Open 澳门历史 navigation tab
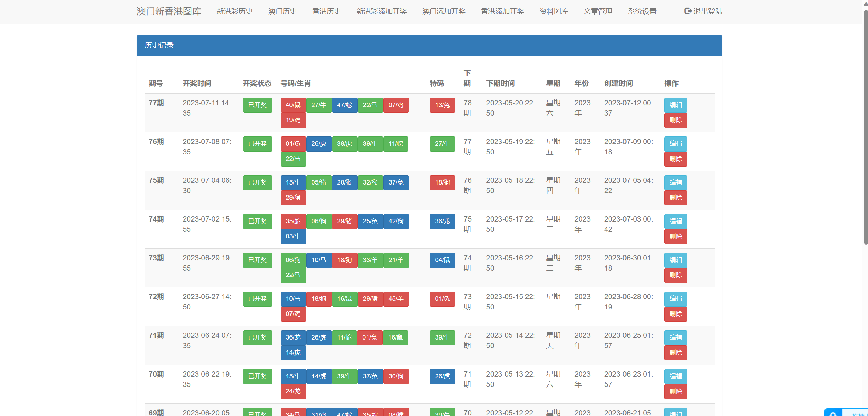Image resolution: width=868 pixels, height=416 pixels. click(282, 11)
